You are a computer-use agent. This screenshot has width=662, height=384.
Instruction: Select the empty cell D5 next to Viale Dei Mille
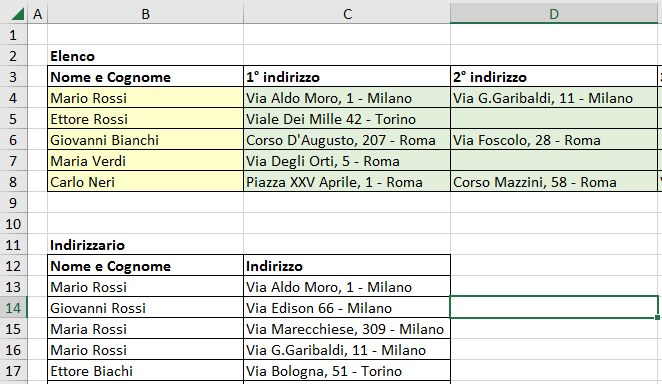[554, 119]
